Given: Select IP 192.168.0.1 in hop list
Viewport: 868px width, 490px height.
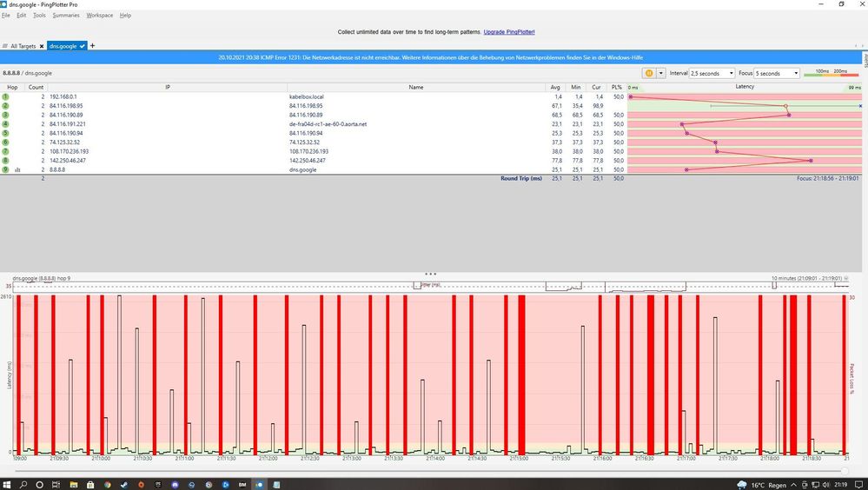Looking at the screenshot, I should tap(63, 97).
